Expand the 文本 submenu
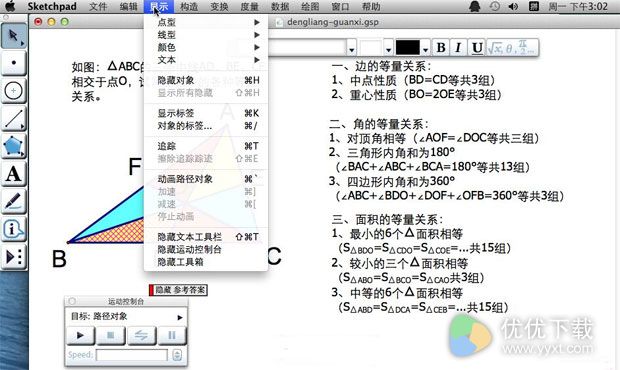620x370 pixels. point(206,60)
